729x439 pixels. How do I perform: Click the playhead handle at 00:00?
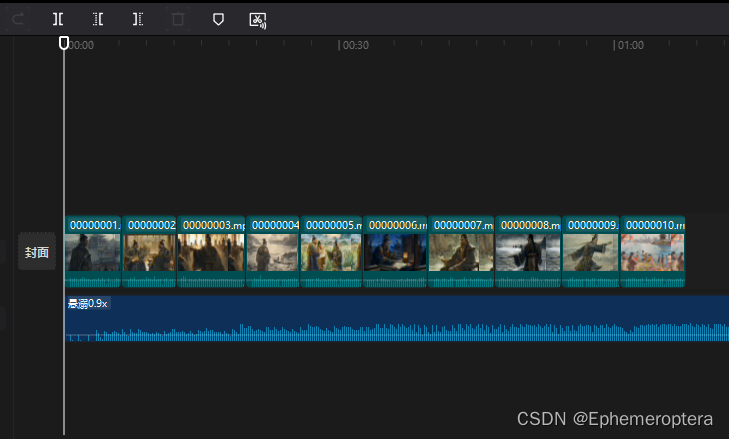(64, 43)
